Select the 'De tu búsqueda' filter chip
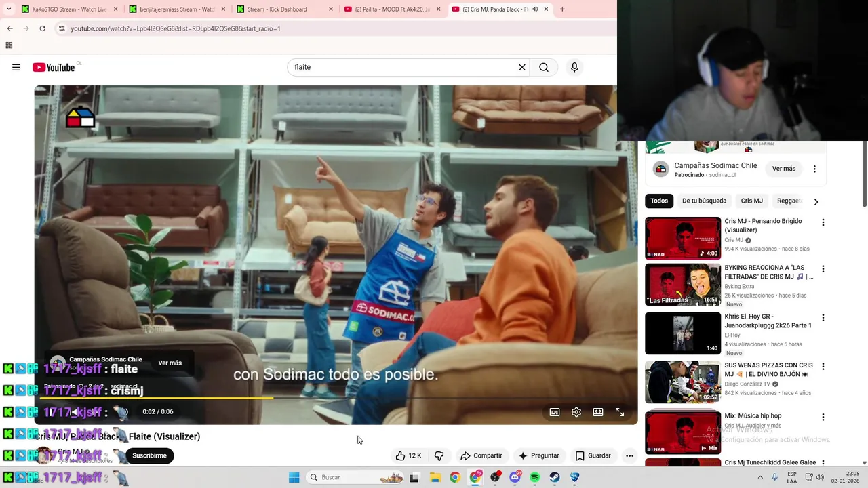Screen dimensions: 868x488 click(x=704, y=201)
